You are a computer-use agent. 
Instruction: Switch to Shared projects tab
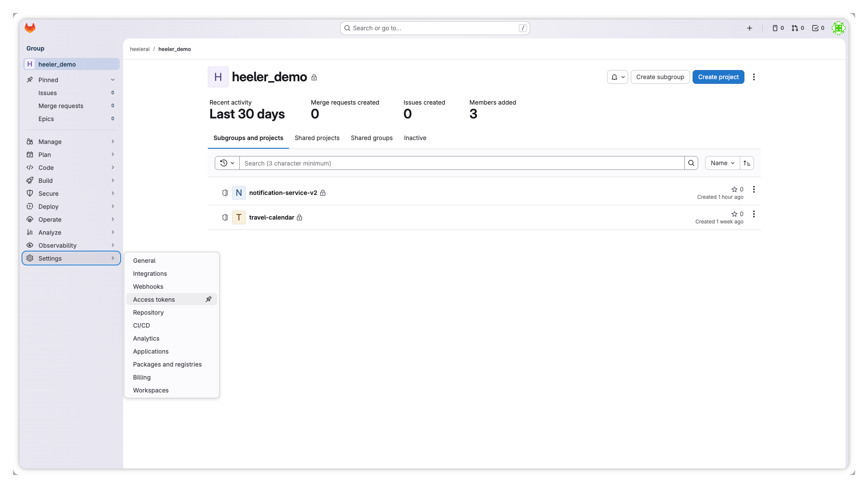point(317,138)
